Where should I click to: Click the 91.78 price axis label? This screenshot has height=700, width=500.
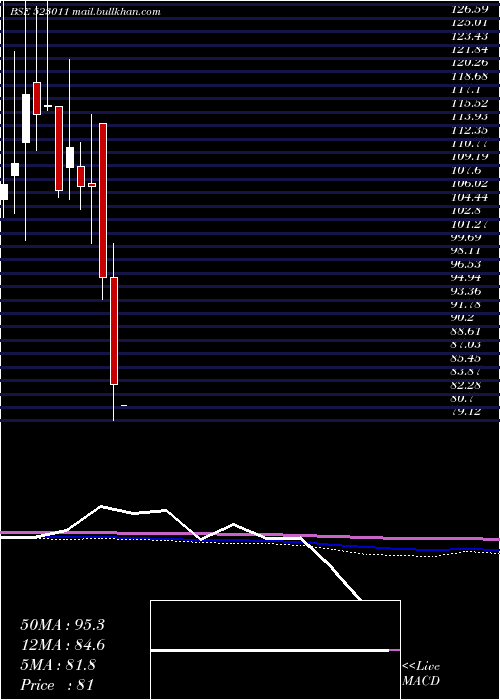click(x=468, y=304)
